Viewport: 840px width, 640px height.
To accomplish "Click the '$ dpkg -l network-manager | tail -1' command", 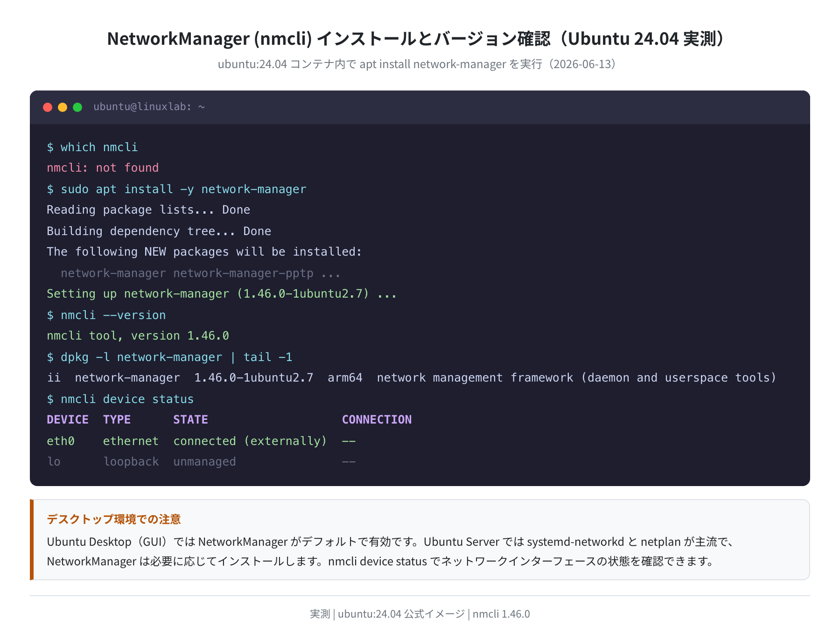I will click(169, 357).
